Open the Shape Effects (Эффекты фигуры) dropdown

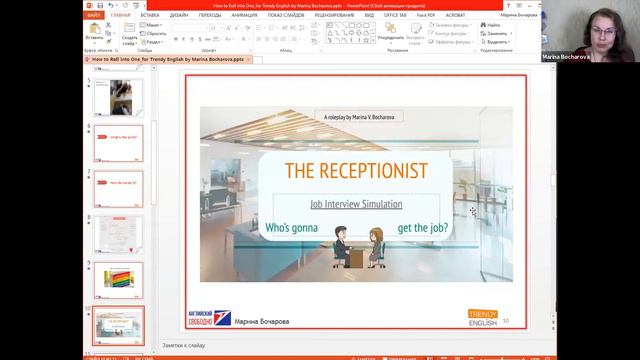[451, 42]
